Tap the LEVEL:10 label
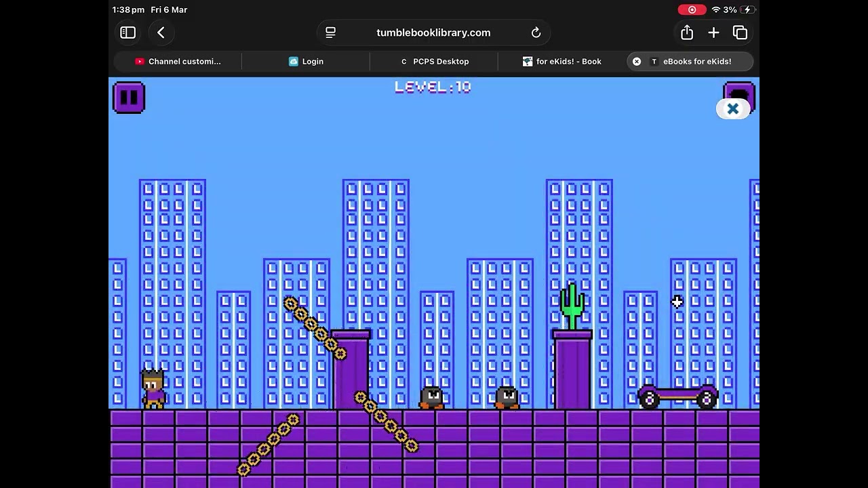Image resolution: width=868 pixels, height=488 pixels. [433, 87]
